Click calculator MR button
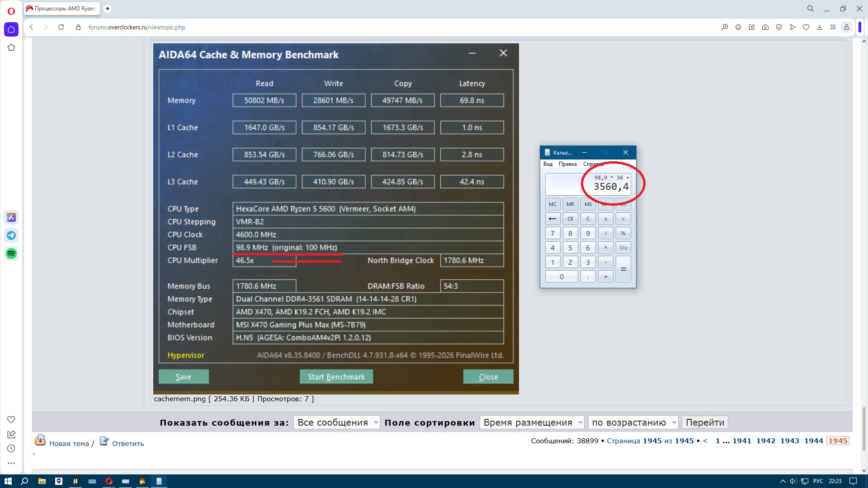Screen dimensions: 868x488 [571, 204]
